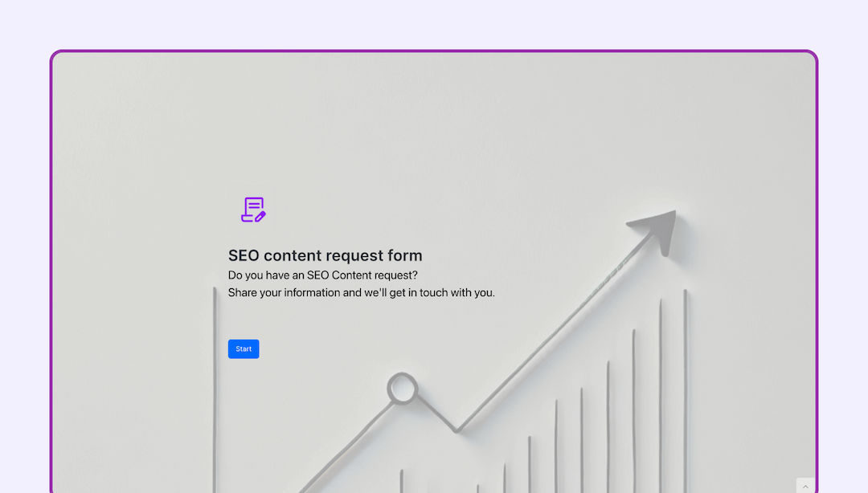Begin the SEO content request with Start
Screen dimensions: 868x493
point(244,348)
